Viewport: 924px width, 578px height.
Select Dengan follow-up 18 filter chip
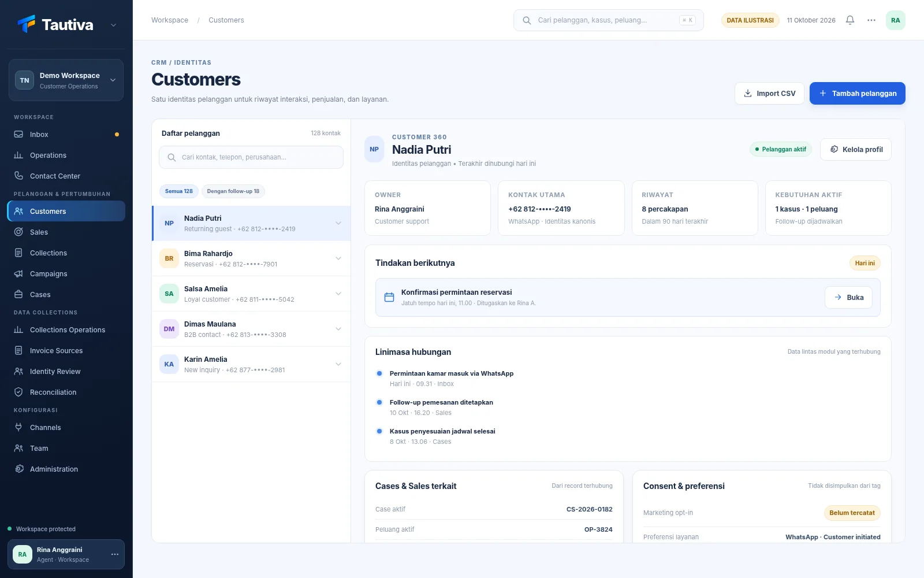233,191
